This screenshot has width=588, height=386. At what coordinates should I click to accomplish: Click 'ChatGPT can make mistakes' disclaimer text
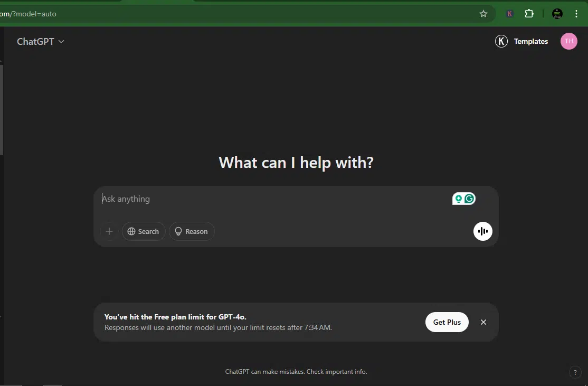(x=296, y=372)
